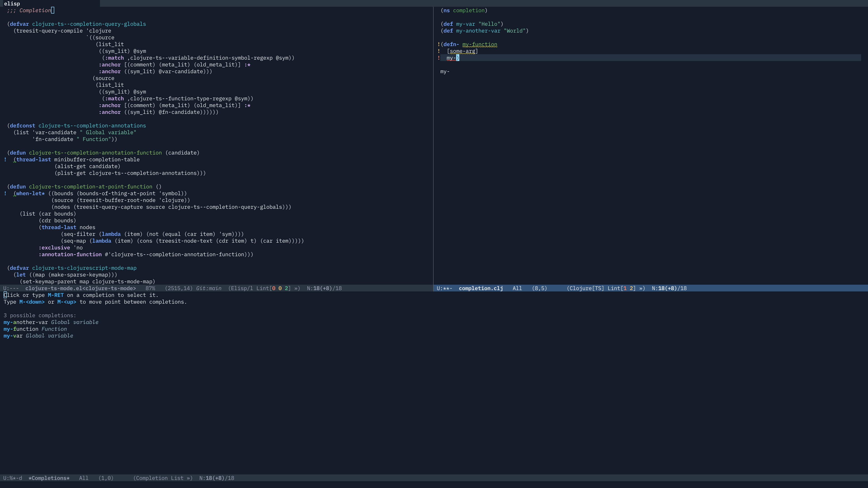This screenshot has width=868, height=488.
Task: Click 'U:**-' status in Clojure mode line
Action: pyautogui.click(x=444, y=288)
